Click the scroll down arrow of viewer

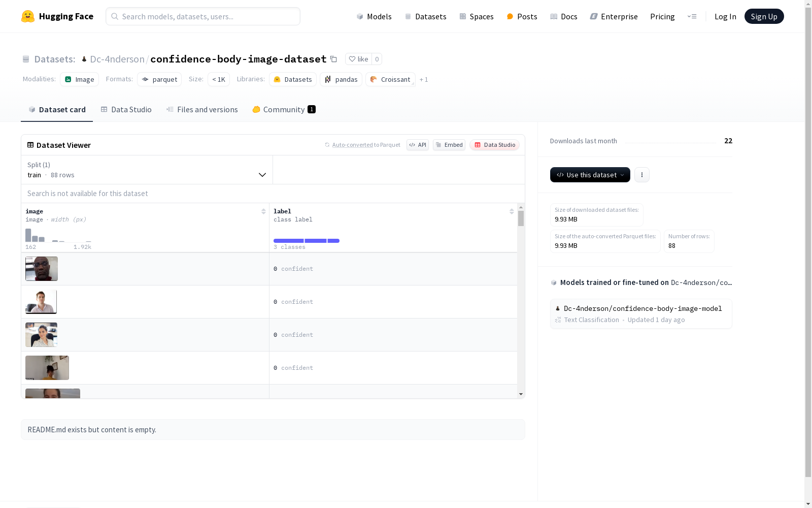521,394
